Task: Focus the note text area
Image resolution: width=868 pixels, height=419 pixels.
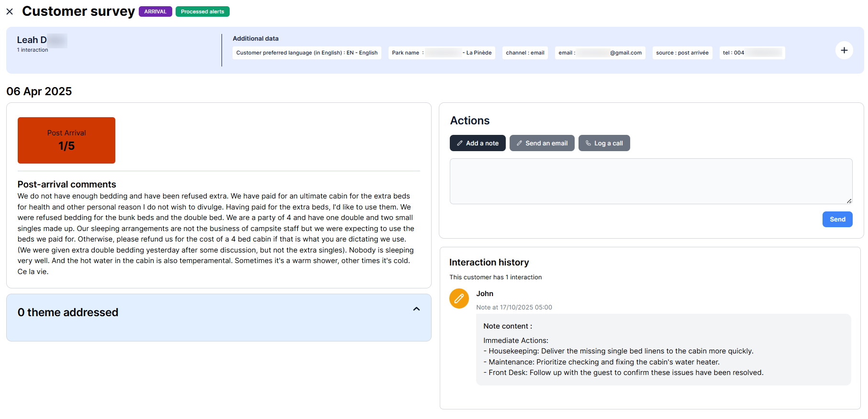Action: click(x=650, y=181)
